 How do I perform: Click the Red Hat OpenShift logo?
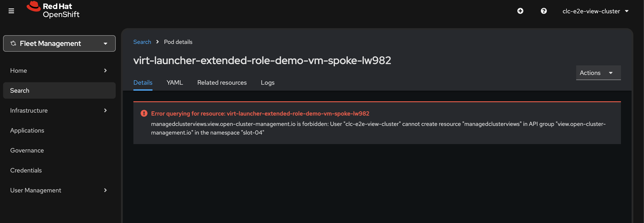(53, 10)
